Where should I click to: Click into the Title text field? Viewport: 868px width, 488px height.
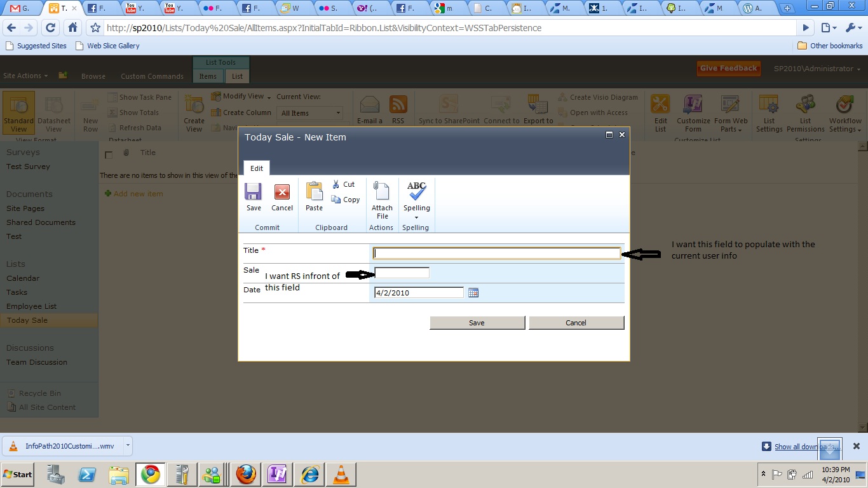click(x=496, y=254)
